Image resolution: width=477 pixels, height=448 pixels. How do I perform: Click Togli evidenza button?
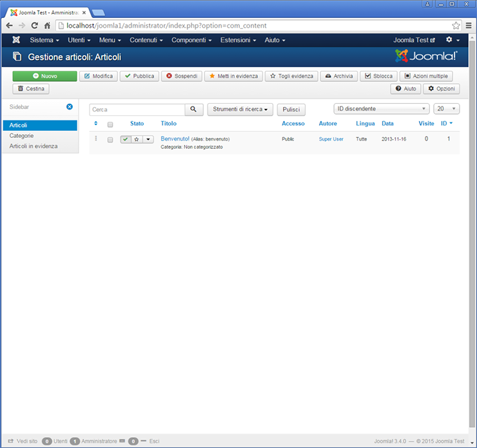291,76
